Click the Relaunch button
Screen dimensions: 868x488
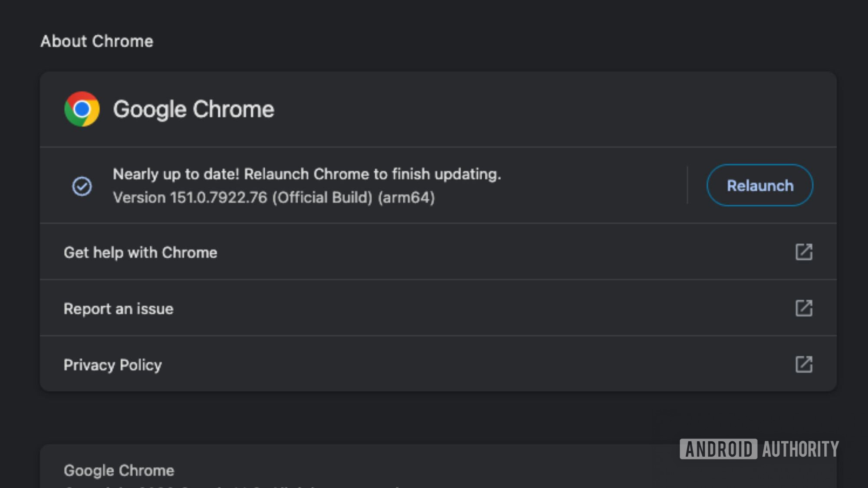[x=759, y=185]
